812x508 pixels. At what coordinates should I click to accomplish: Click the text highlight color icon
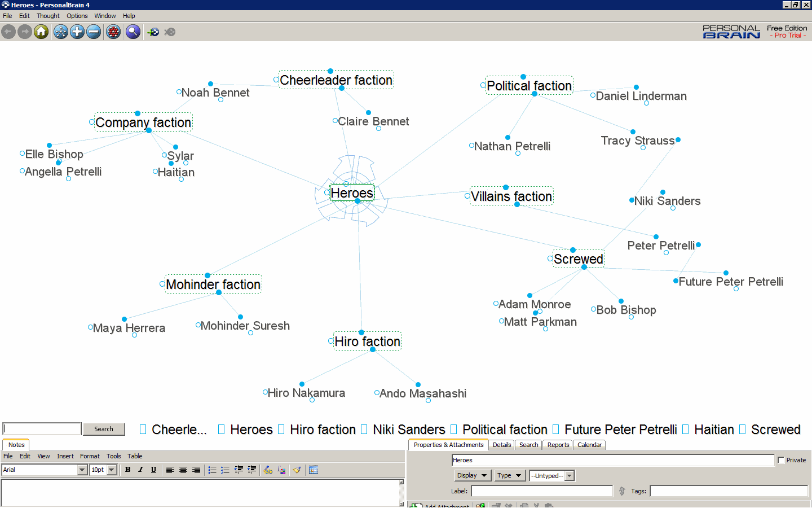coord(268,470)
